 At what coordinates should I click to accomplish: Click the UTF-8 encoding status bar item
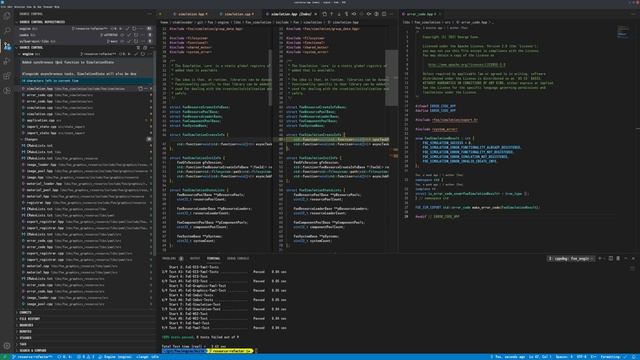click(581, 357)
